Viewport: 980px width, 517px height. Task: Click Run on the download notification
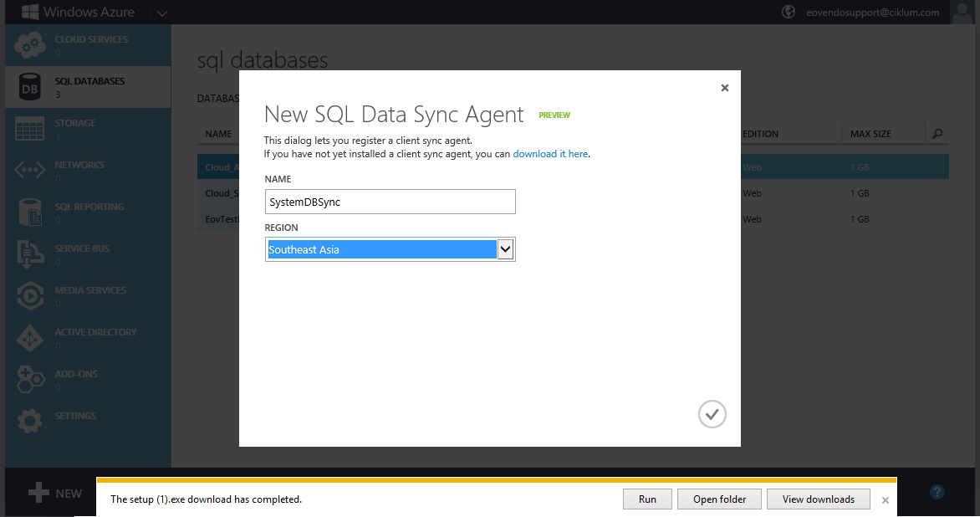click(x=647, y=499)
